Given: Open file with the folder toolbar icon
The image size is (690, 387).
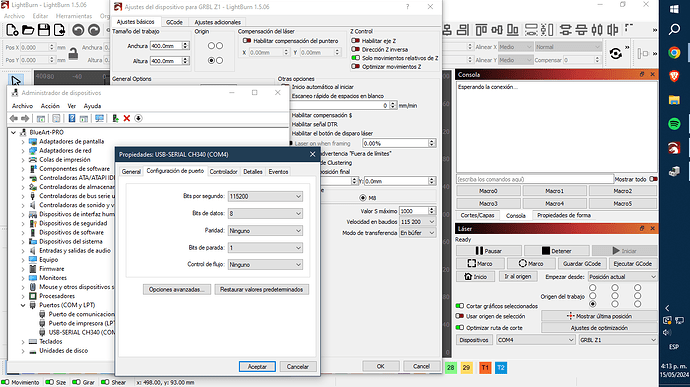Looking at the screenshot, I should 28,30.
